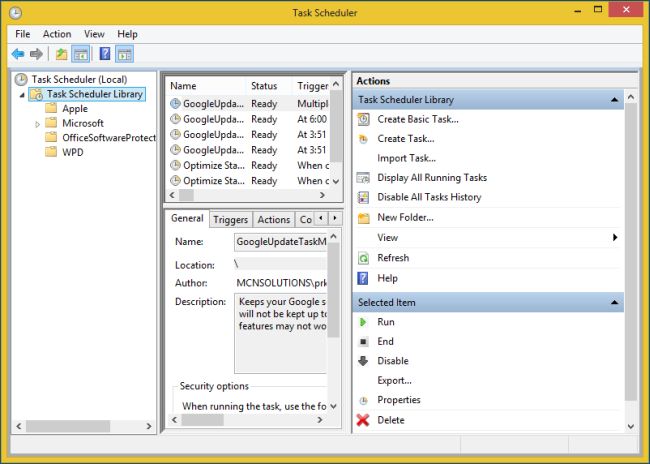Screen dimensions: 650x464
Task: Click the New Folder... action link
Action: click(x=405, y=218)
